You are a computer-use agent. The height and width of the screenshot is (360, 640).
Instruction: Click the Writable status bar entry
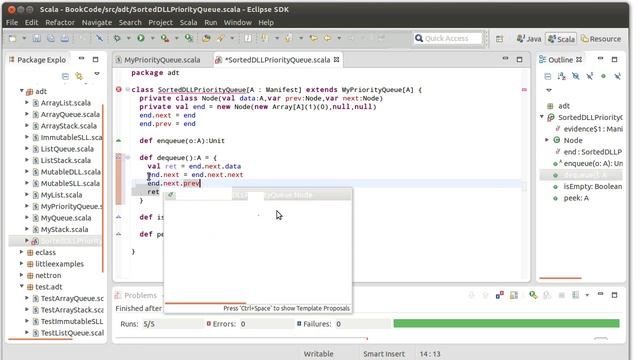318,354
